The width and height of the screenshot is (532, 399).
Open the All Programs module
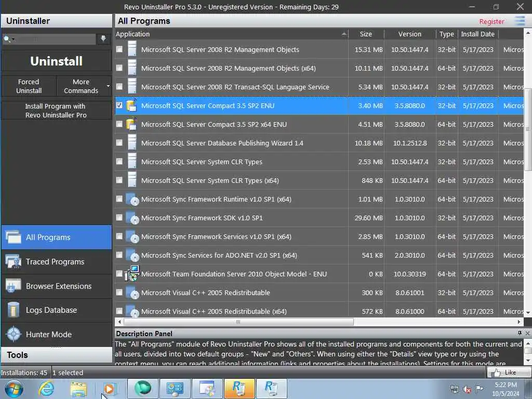pos(57,237)
